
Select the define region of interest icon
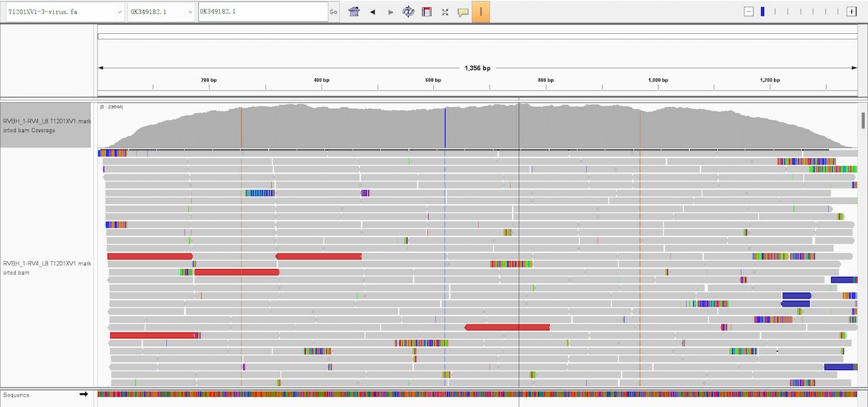point(427,12)
